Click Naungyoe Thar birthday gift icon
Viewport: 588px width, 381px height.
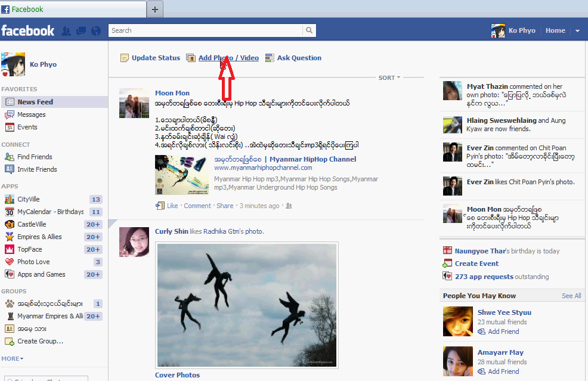pos(447,250)
